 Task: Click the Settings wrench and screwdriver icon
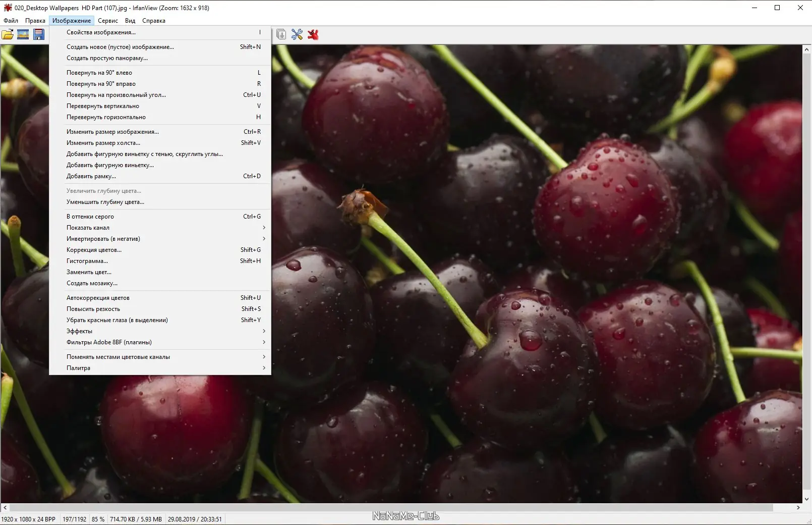[x=297, y=34]
